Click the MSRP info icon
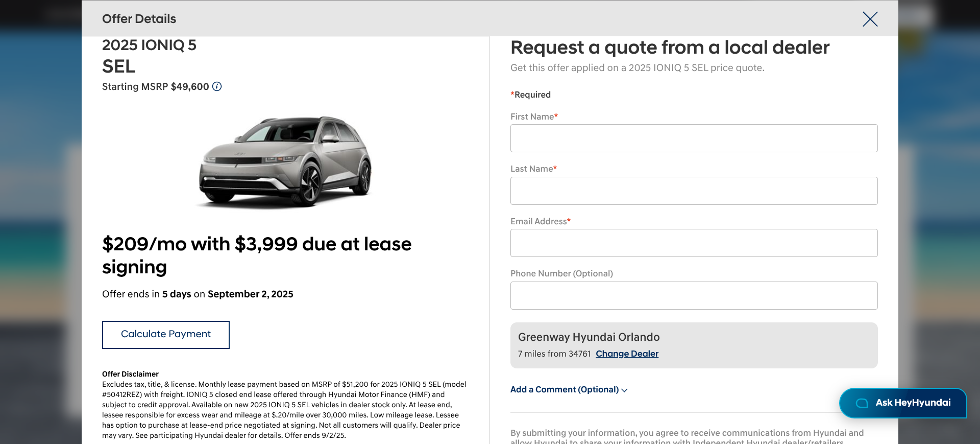The width and height of the screenshot is (980, 444). point(217,86)
